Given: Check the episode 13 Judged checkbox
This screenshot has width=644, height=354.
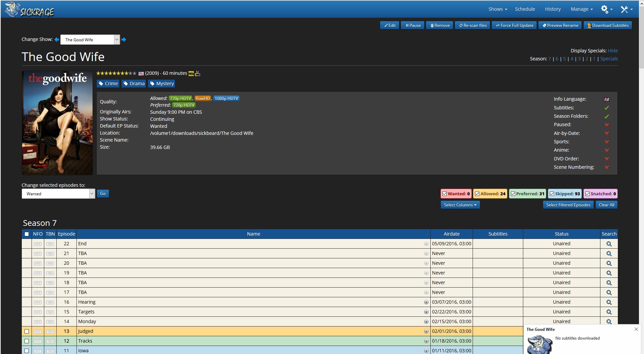Looking at the screenshot, I should click(27, 331).
